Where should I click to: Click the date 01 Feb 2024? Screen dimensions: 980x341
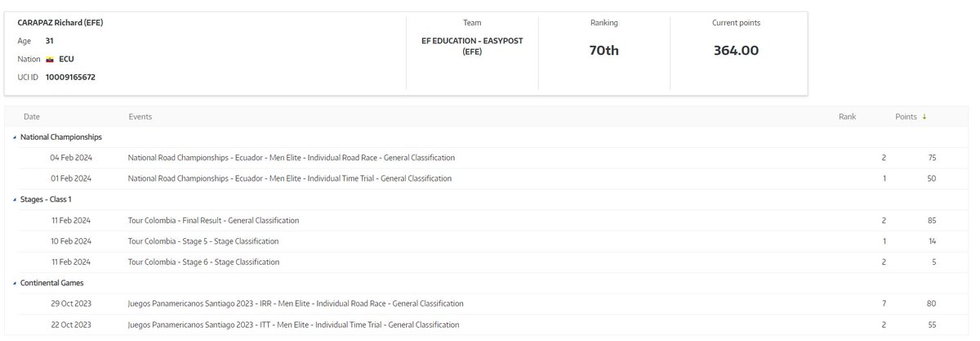click(x=70, y=178)
